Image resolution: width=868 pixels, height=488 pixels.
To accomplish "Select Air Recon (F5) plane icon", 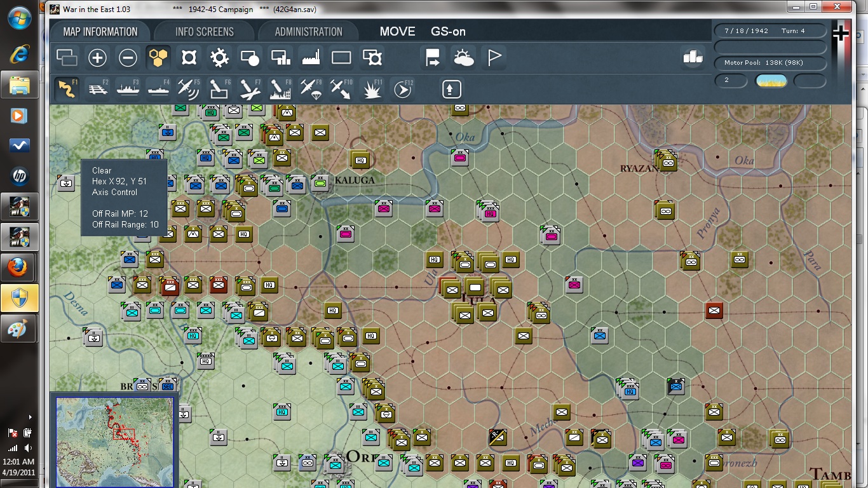I will pyautogui.click(x=189, y=89).
